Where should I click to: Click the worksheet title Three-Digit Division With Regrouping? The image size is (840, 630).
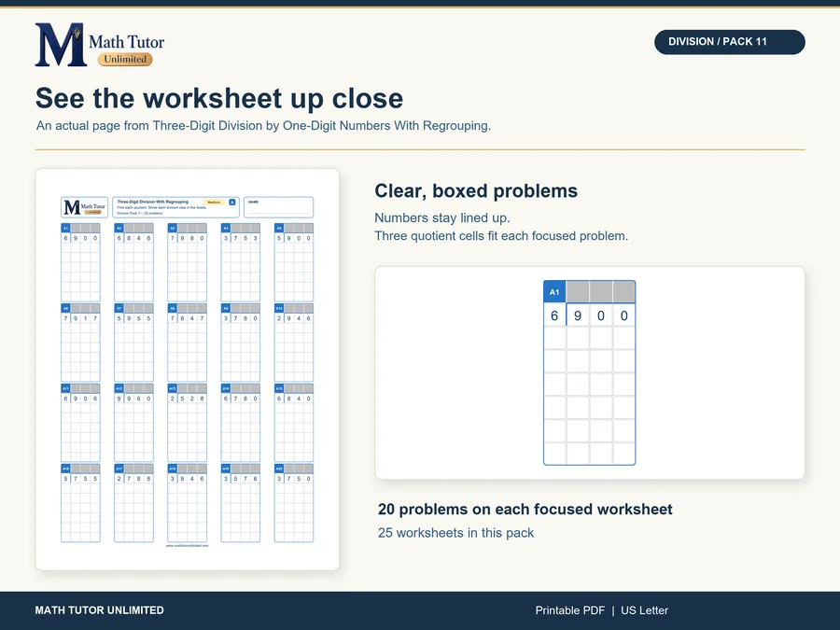point(152,202)
